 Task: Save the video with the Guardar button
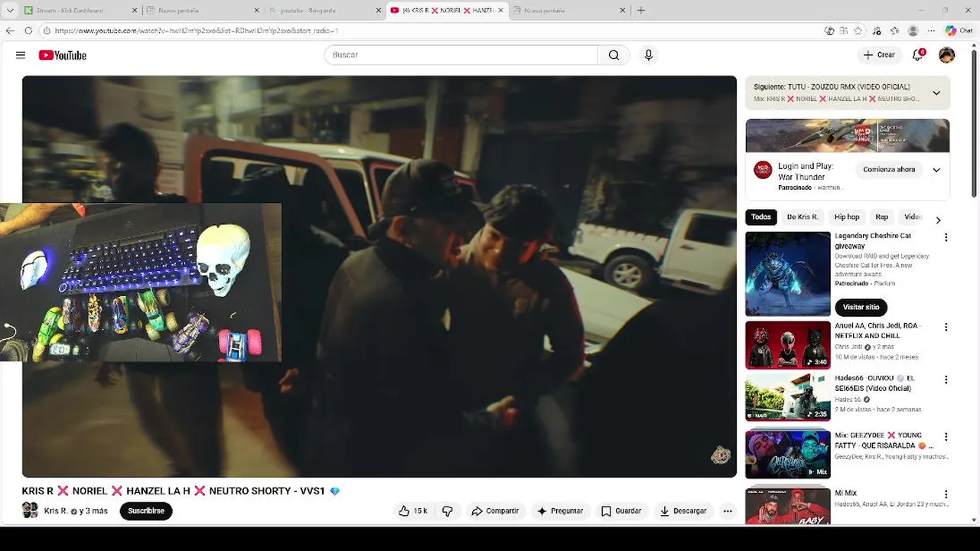621,511
